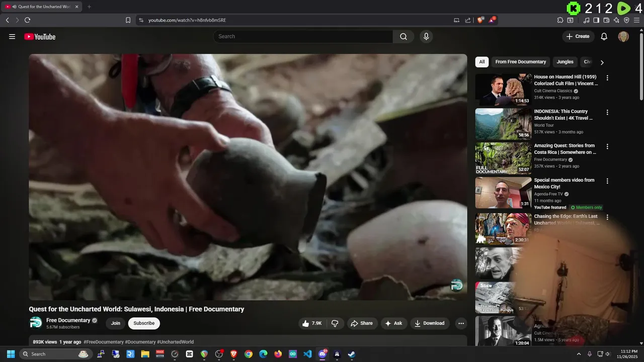Mute the tab via the audio indicator
644x362 pixels.
(14, 7)
